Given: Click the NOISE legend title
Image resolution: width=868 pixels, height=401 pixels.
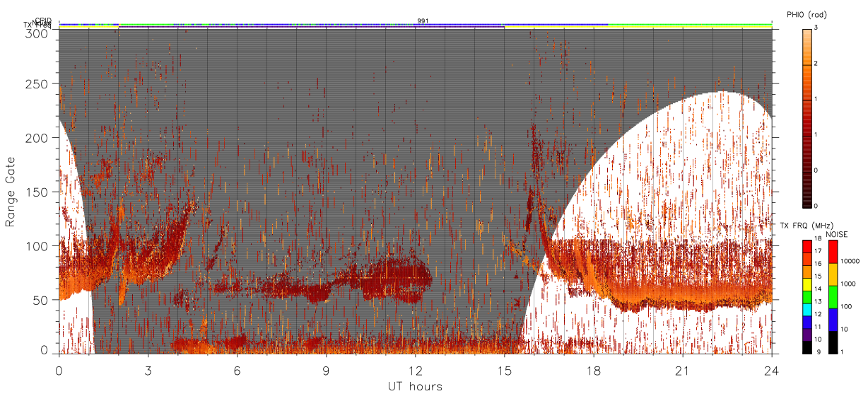Looking at the screenshot, I should (x=837, y=233).
